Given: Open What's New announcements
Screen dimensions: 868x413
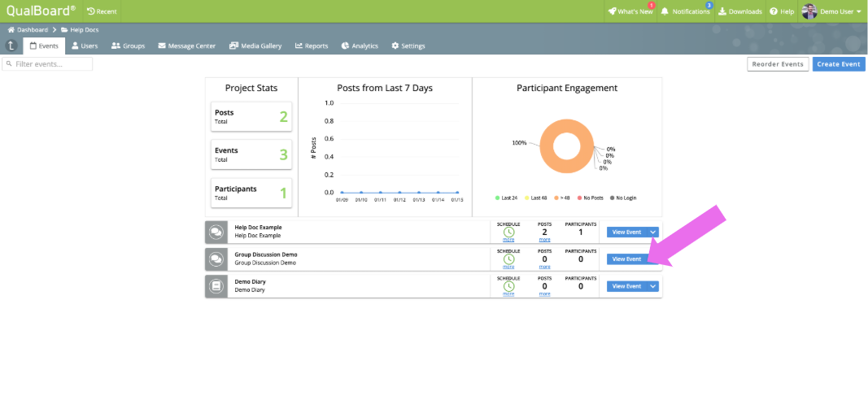Looking at the screenshot, I should [630, 11].
